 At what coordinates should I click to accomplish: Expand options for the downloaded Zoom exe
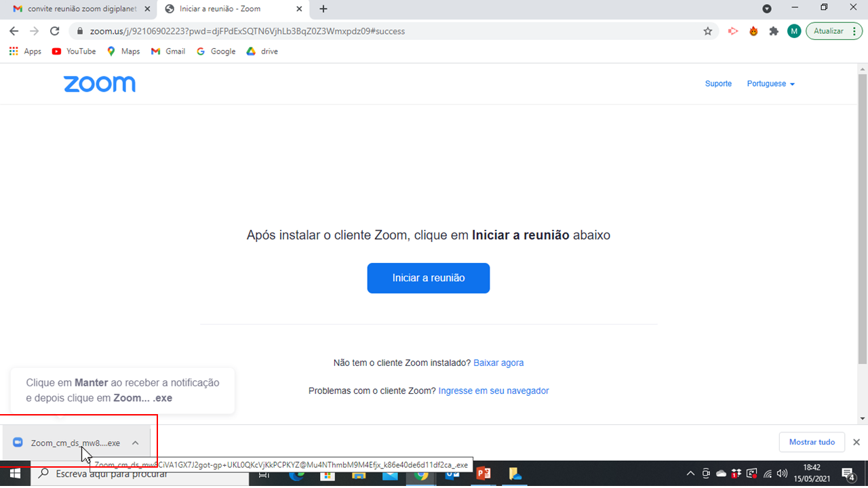136,443
